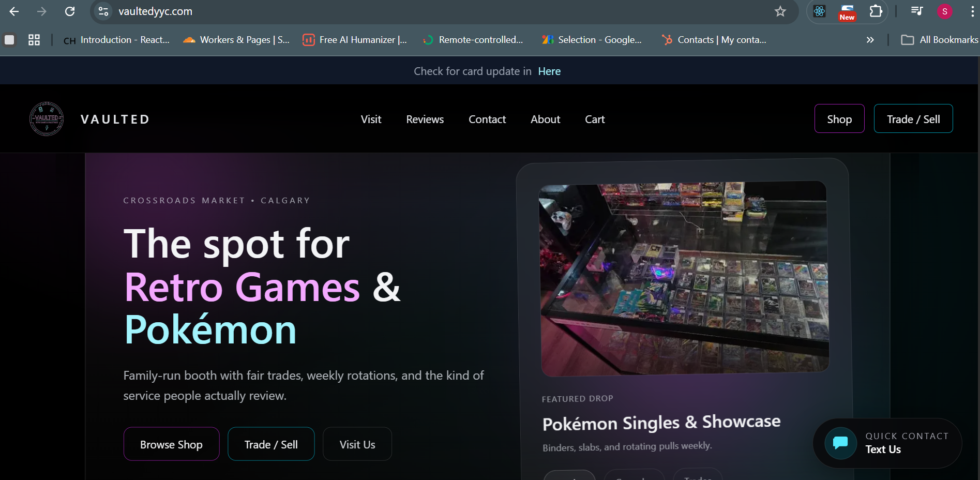The height and width of the screenshot is (480, 980).
Task: Click the hero Trade / Sell button
Action: [x=271, y=444]
